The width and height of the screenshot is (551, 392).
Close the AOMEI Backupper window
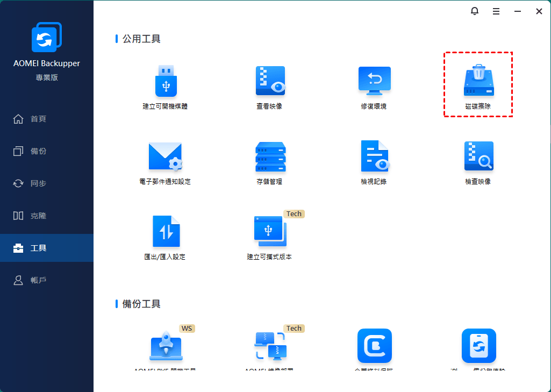(539, 12)
